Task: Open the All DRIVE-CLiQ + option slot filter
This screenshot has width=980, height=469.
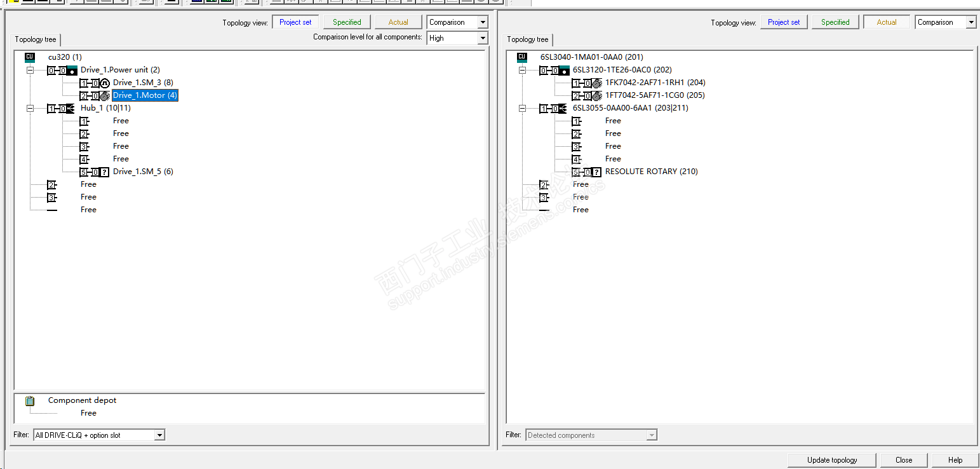Action: [x=99, y=435]
